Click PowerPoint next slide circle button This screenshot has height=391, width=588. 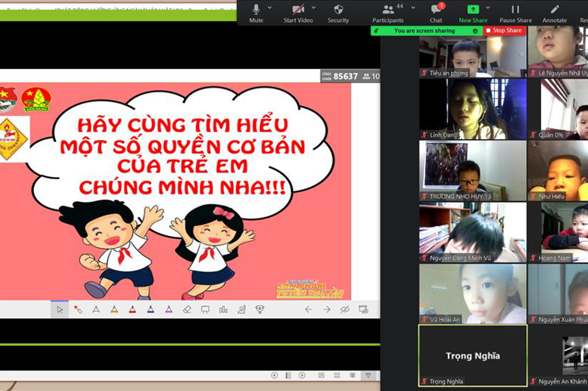click(x=302, y=375)
